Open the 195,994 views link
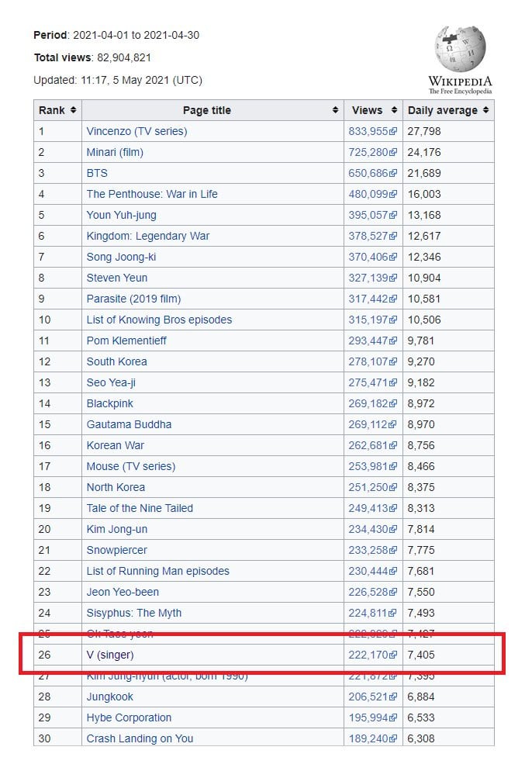Viewport: 532px width, 771px height. tap(368, 718)
